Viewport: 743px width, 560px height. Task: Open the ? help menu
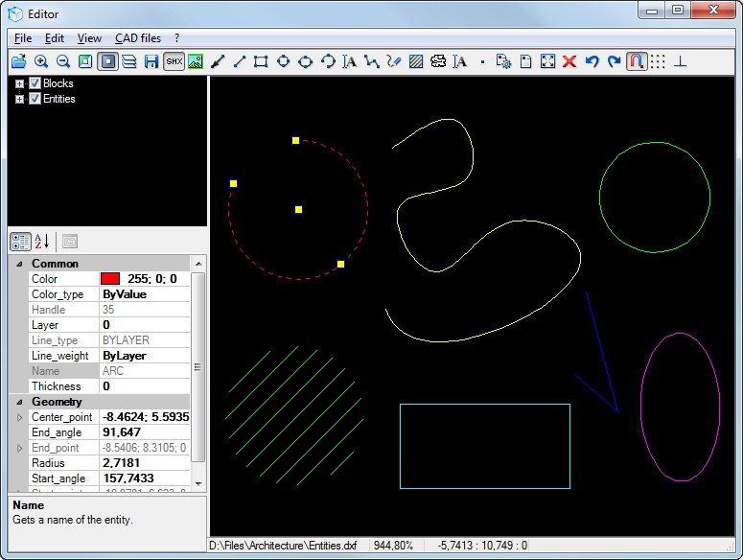click(x=176, y=38)
